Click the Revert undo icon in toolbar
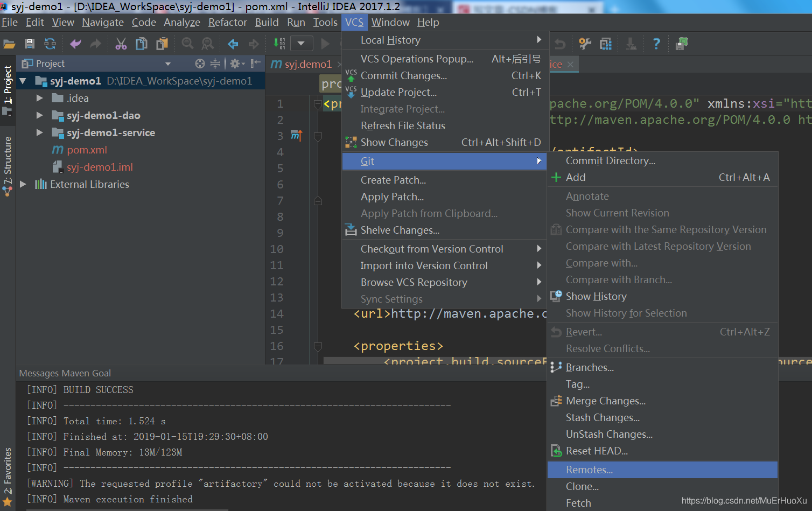Screen dimensions: 812x511 [x=561, y=44]
